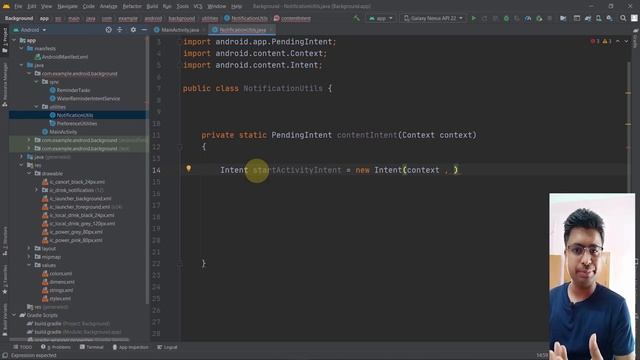Click the Debug app bug icon
This screenshot has height=360, width=640.
506,18
